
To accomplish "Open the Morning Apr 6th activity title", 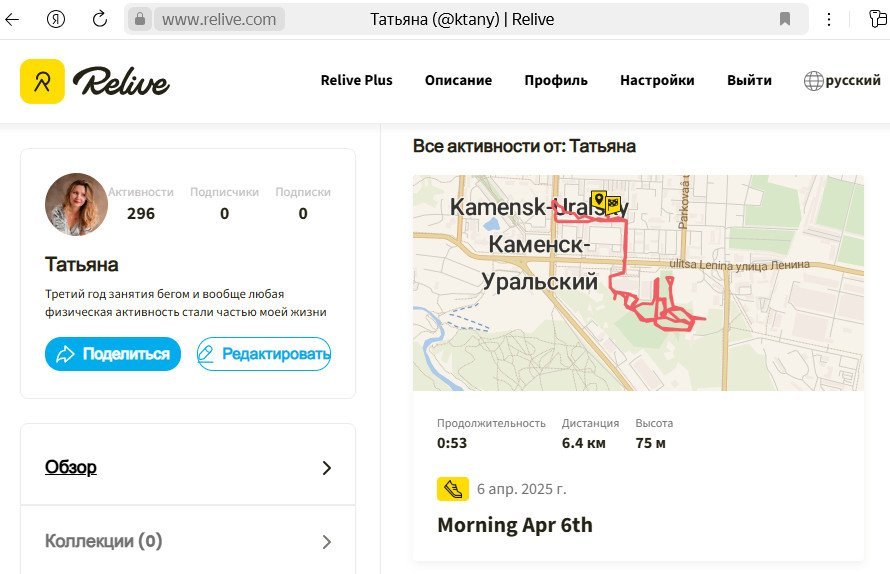I will pos(515,525).
